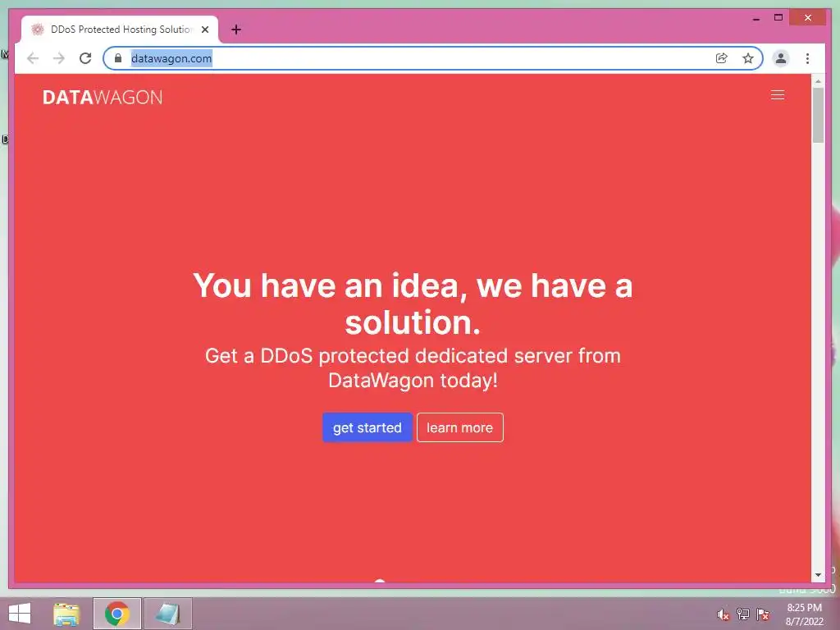The width and height of the screenshot is (840, 630).
Task: Maximize the Chrome window
Action: click(x=778, y=18)
